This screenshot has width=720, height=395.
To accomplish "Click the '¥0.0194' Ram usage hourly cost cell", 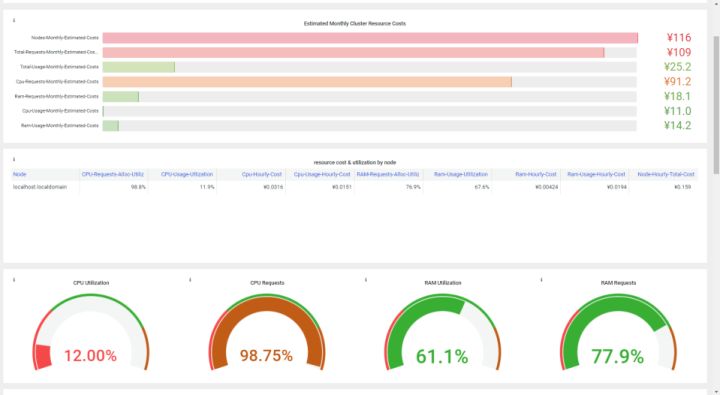I will (x=617, y=187).
